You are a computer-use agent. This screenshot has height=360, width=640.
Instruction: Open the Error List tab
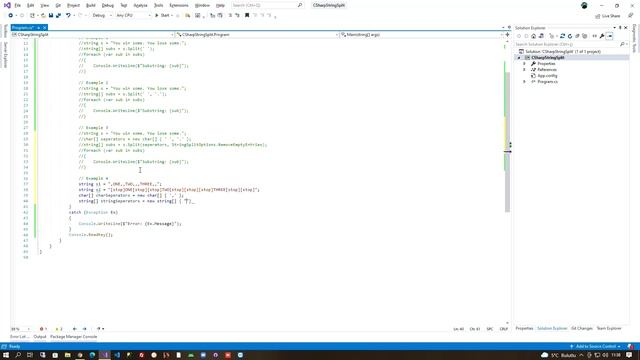[x=20, y=337]
